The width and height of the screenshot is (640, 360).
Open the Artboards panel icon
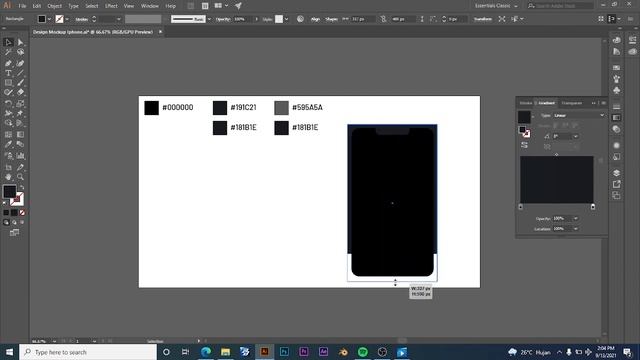[617, 196]
